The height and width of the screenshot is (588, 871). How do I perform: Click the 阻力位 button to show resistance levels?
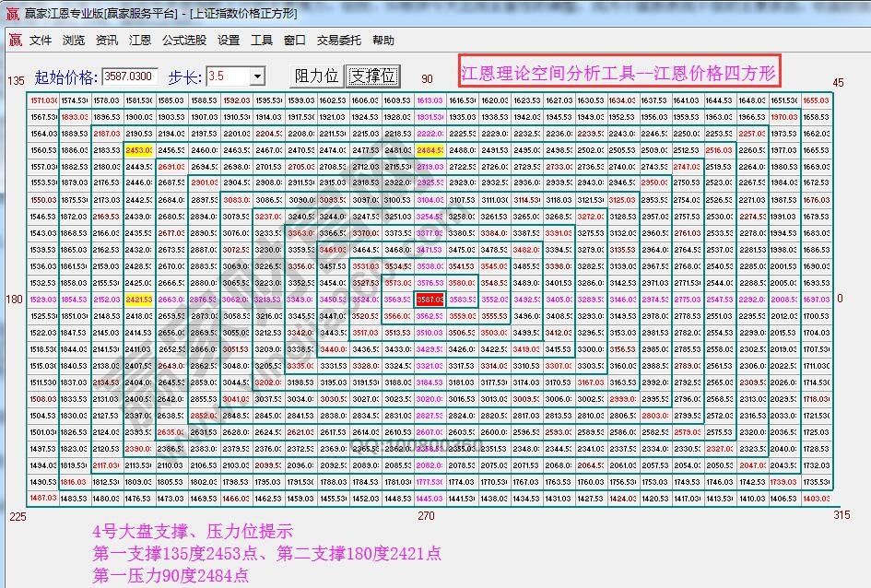click(x=315, y=77)
